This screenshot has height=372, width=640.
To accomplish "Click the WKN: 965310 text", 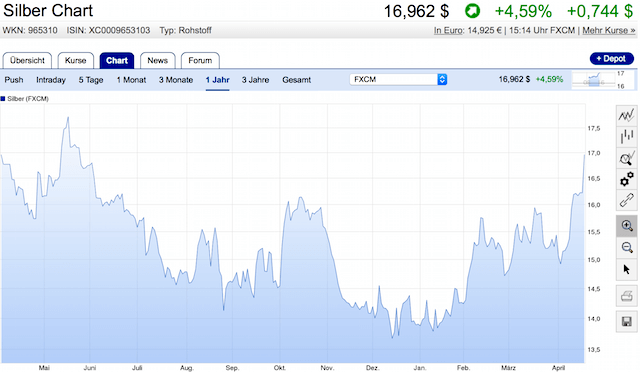I will click(x=30, y=30).
